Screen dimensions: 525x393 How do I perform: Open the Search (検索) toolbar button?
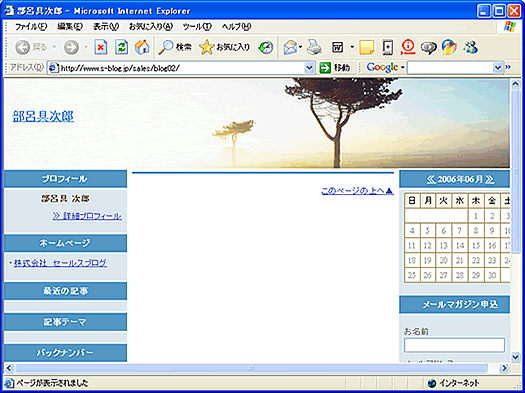pyautogui.click(x=175, y=47)
